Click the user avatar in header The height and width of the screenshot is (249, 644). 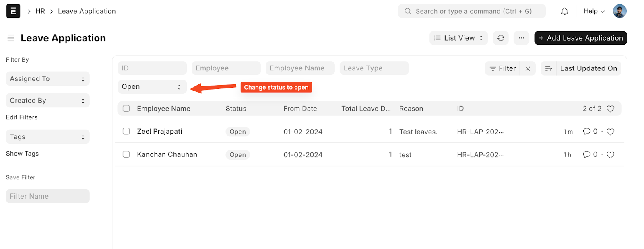[619, 11]
